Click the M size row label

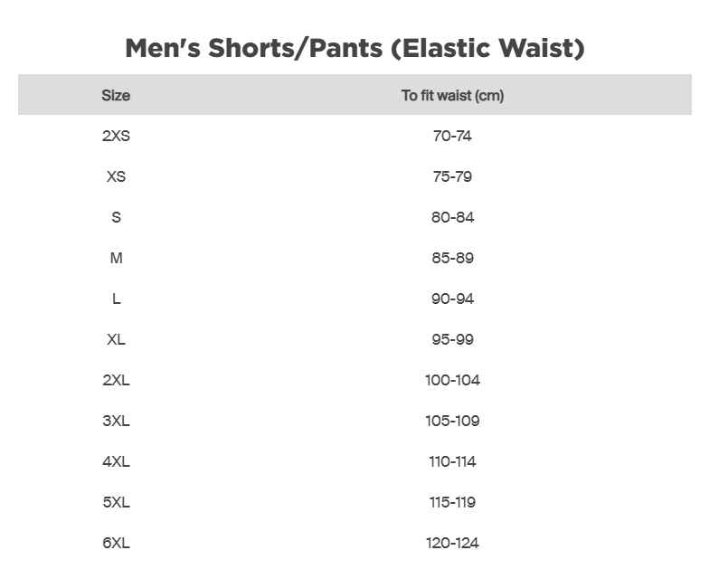click(116, 258)
